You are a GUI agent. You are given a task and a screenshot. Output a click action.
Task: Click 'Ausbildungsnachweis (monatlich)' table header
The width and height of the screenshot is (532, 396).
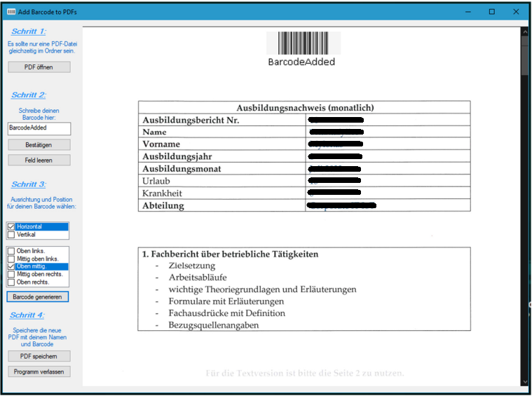click(305, 108)
